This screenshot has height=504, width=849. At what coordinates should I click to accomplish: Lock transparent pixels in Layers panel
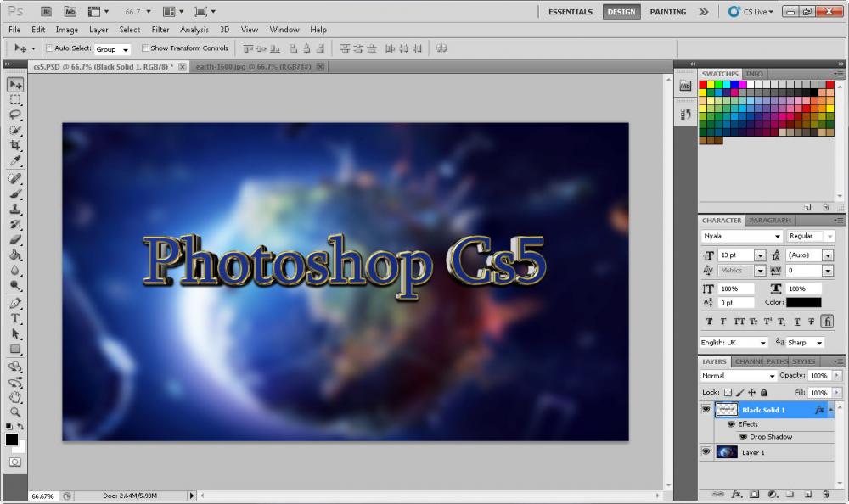728,393
